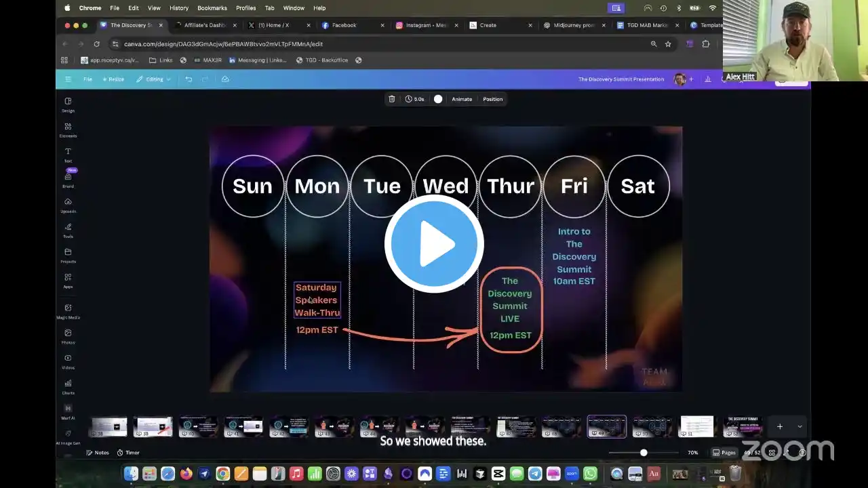Screen dimensions: 868x488
Task: Open grid view of pages
Action: [772, 453]
